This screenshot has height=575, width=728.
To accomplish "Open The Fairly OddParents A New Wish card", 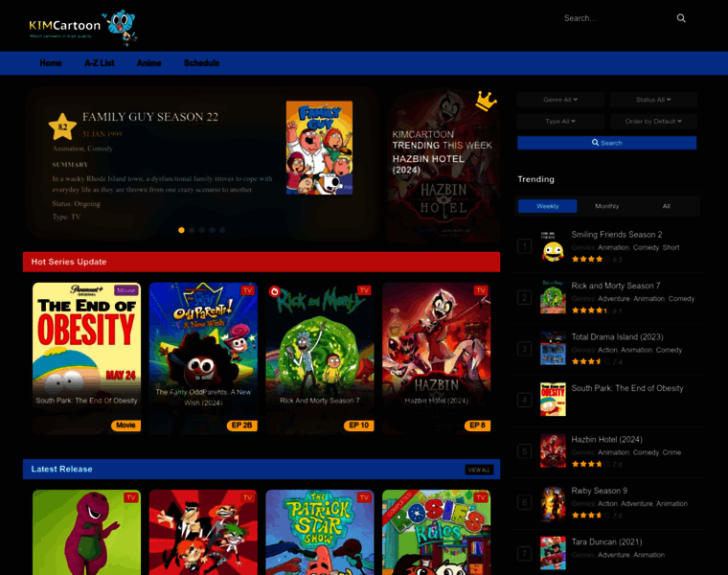I will [x=203, y=358].
